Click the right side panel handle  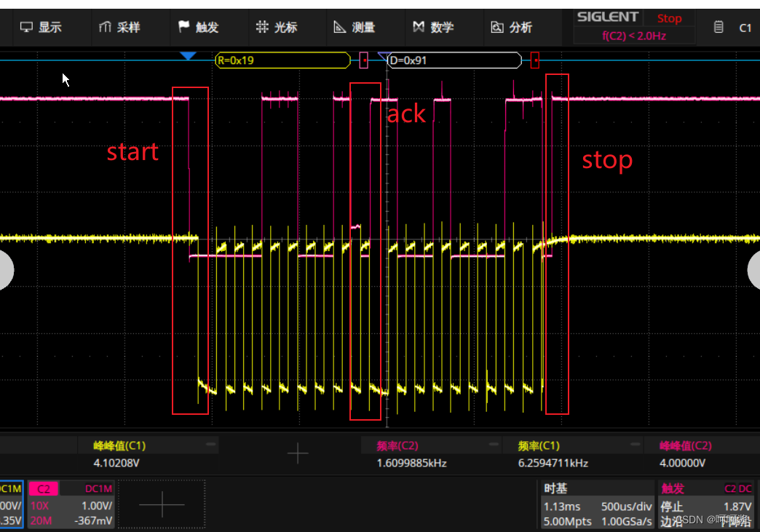[753, 270]
